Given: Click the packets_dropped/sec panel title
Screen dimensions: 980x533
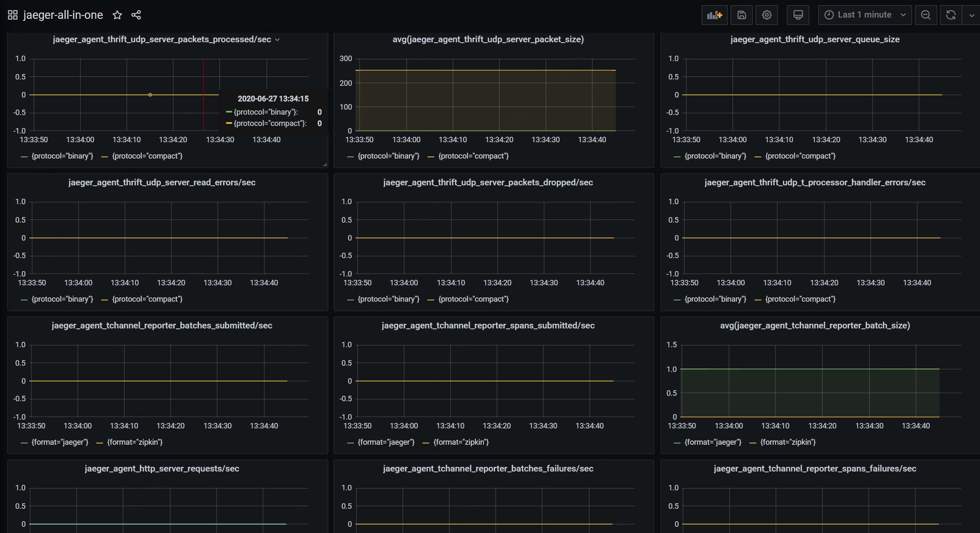Looking at the screenshot, I should [x=488, y=182].
